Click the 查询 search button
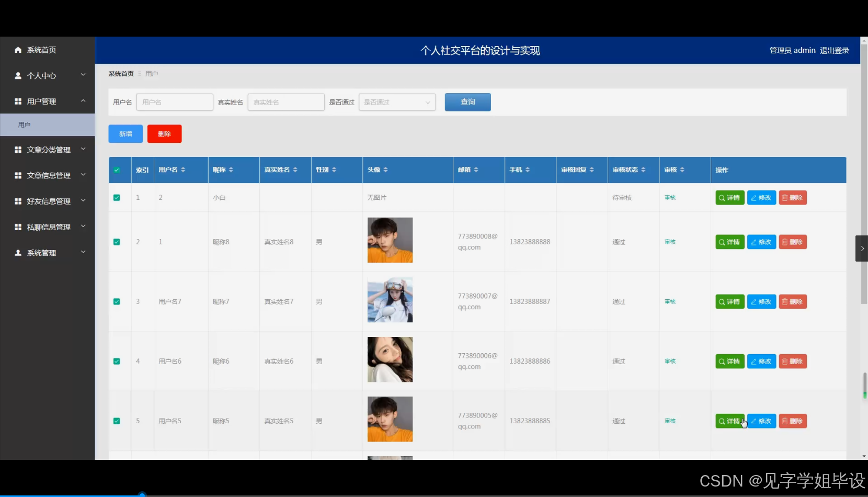The width and height of the screenshot is (868, 497). pos(467,102)
